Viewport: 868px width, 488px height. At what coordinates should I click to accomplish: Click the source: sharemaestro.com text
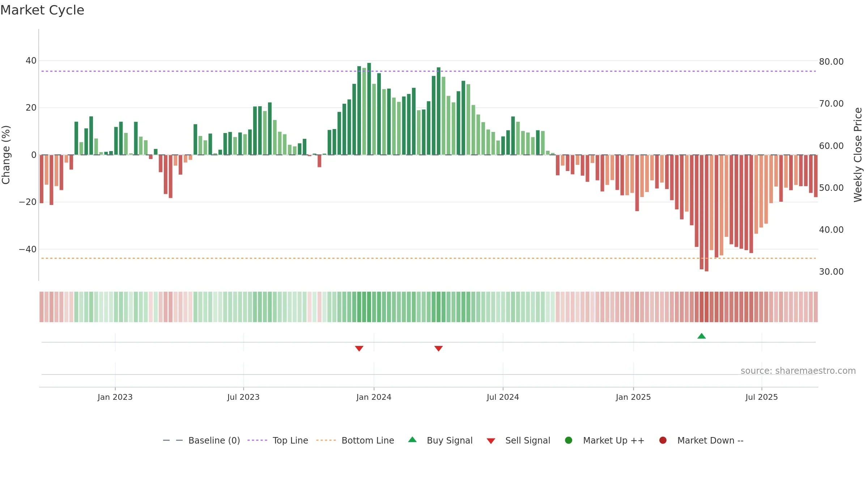[x=798, y=371]
